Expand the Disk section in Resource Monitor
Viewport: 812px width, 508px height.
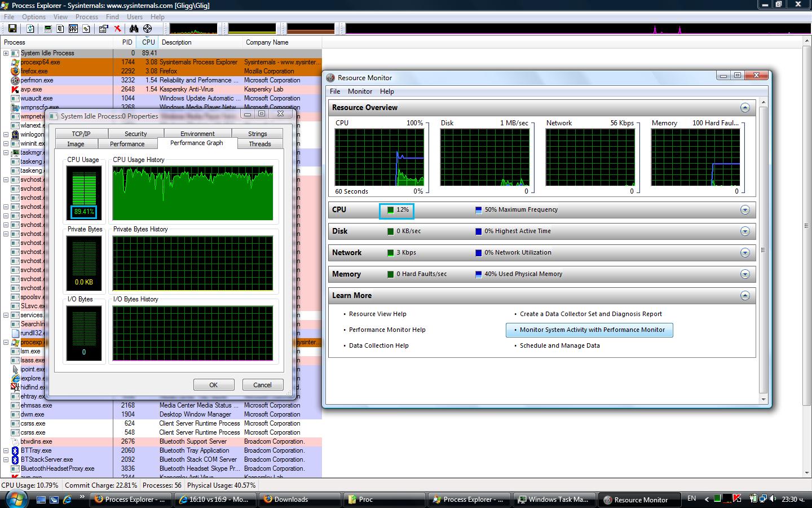[x=745, y=231]
